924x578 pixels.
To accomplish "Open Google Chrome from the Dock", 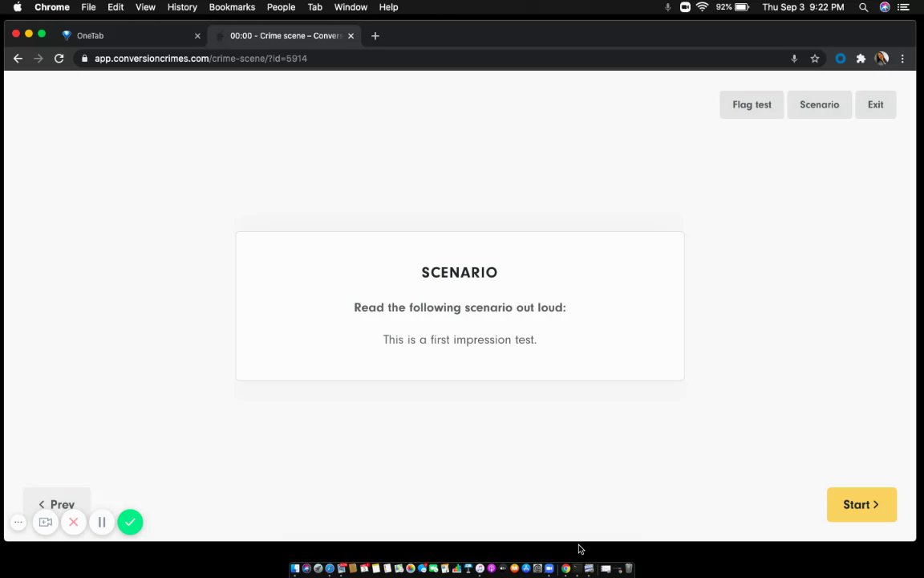I will [x=565, y=568].
